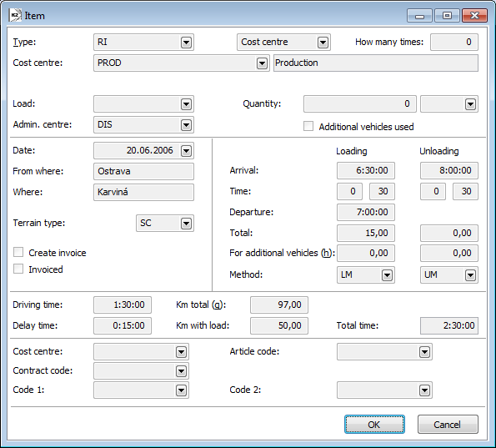Expand the Cost centre PROD dropdown arrow

click(262, 63)
